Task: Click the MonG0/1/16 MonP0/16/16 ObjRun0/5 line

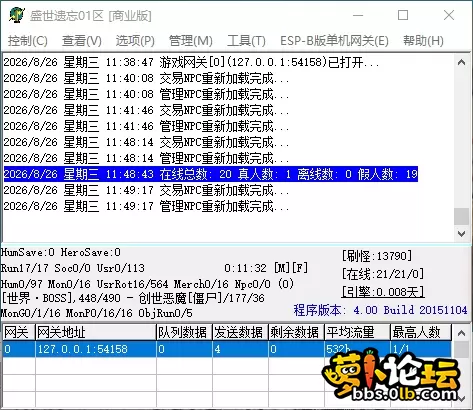Action: click(x=97, y=313)
